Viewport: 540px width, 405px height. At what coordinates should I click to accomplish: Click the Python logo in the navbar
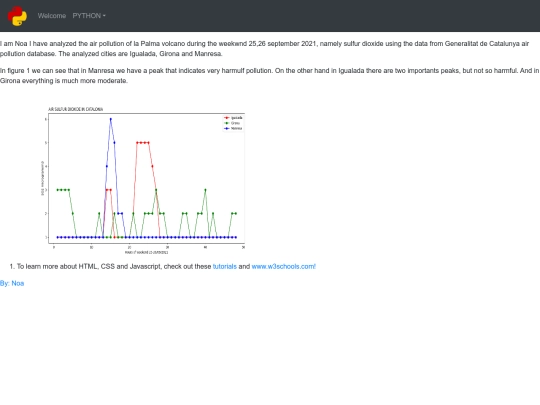point(17,16)
